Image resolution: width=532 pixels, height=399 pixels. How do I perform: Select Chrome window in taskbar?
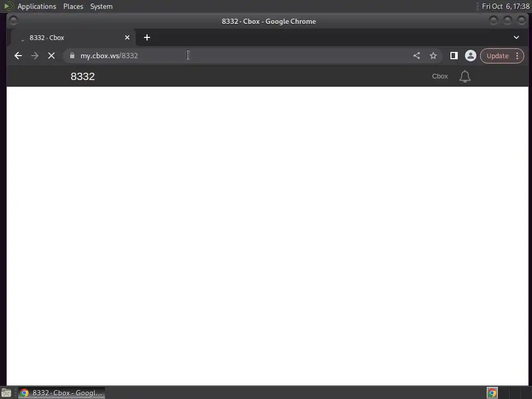[x=61, y=393]
